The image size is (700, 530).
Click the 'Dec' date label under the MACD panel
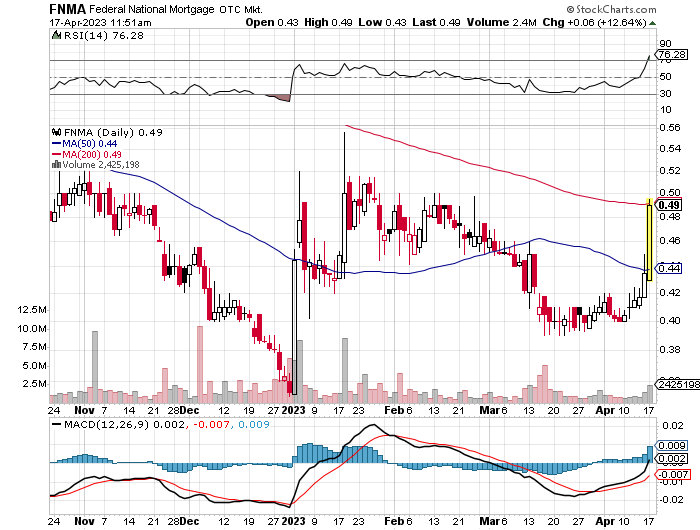(189, 521)
